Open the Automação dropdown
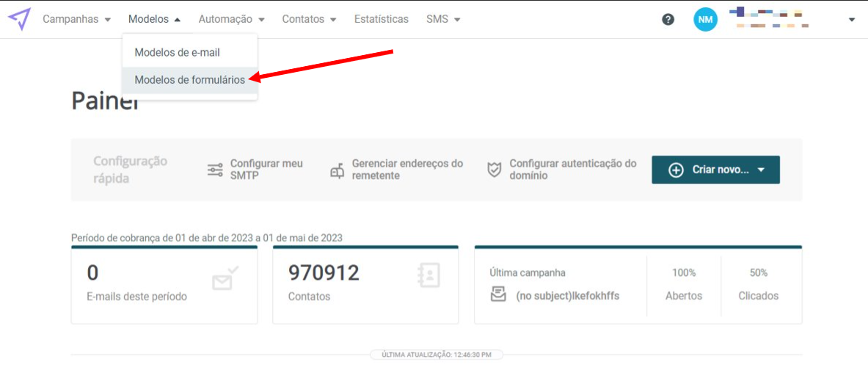The image size is (868, 367). (x=231, y=19)
